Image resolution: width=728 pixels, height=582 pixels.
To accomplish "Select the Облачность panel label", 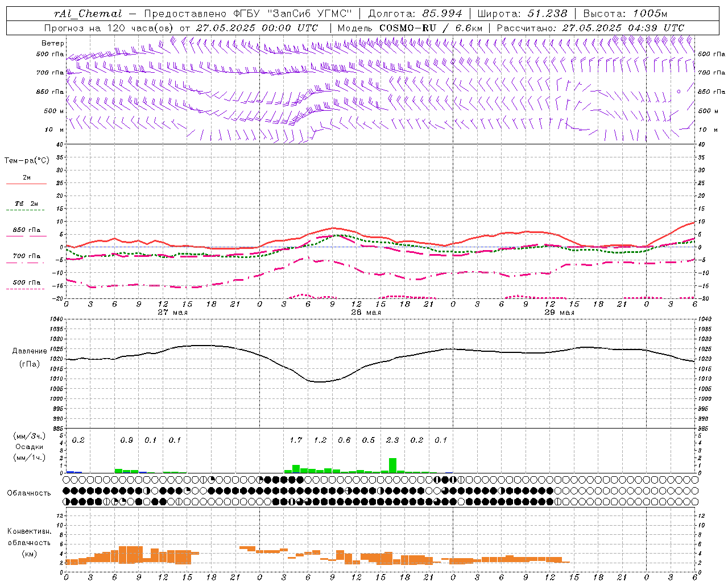I will [x=29, y=493].
